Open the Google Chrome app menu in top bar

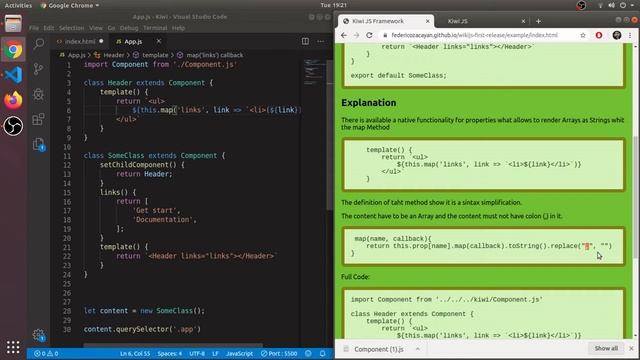click(x=70, y=5)
